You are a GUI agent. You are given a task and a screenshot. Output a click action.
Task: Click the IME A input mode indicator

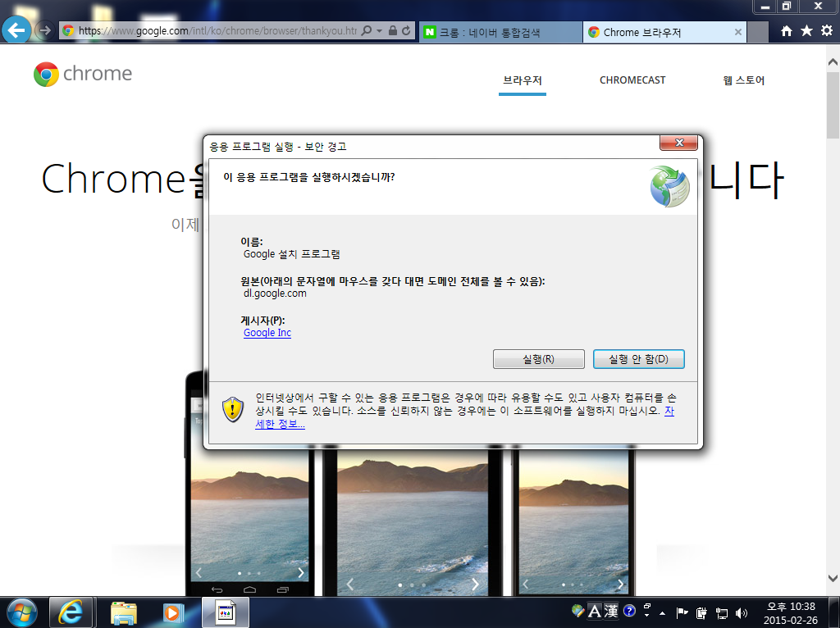(594, 611)
